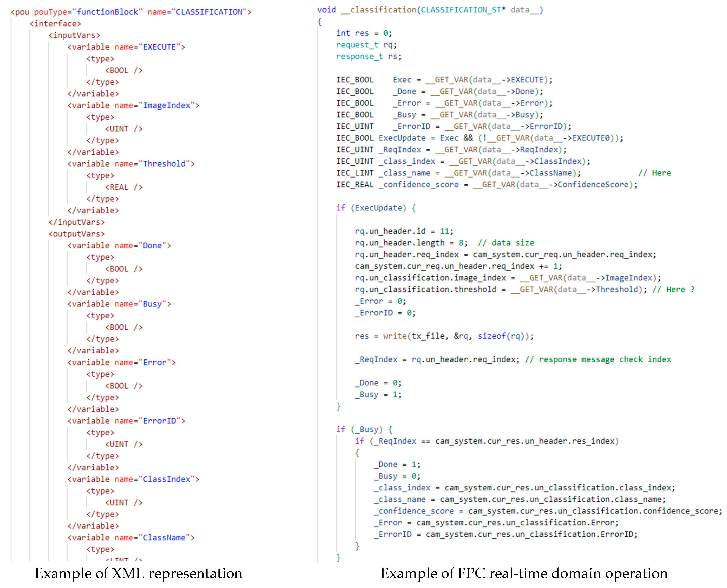Select the Threshold variable name
Viewport: 727px width, 588px height.
click(x=164, y=164)
